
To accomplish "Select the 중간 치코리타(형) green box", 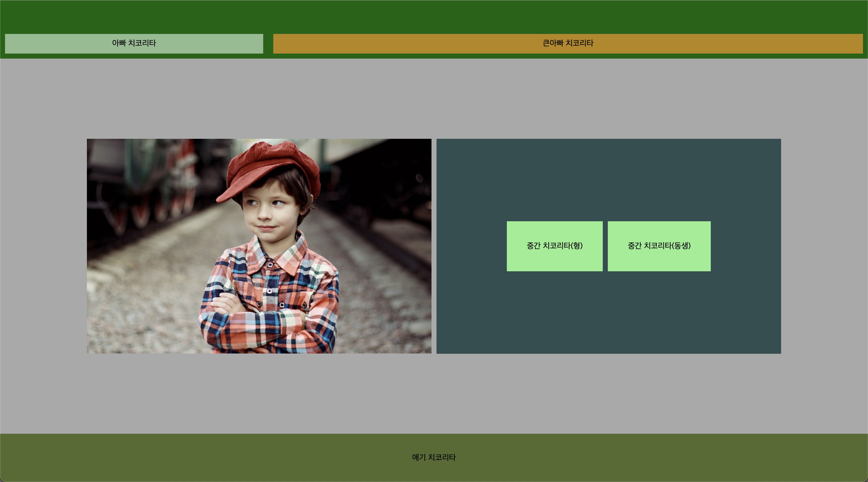I will [x=555, y=246].
